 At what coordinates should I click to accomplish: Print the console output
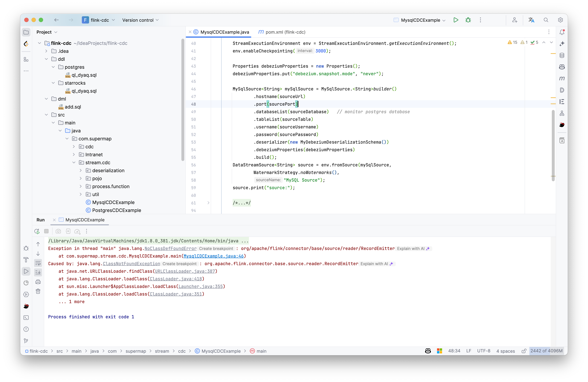pos(38,282)
